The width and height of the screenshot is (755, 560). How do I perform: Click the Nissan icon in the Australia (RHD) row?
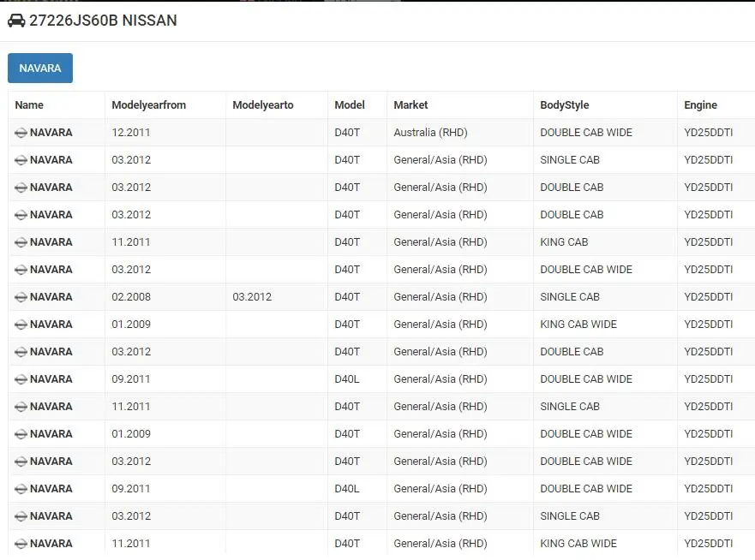(21, 133)
